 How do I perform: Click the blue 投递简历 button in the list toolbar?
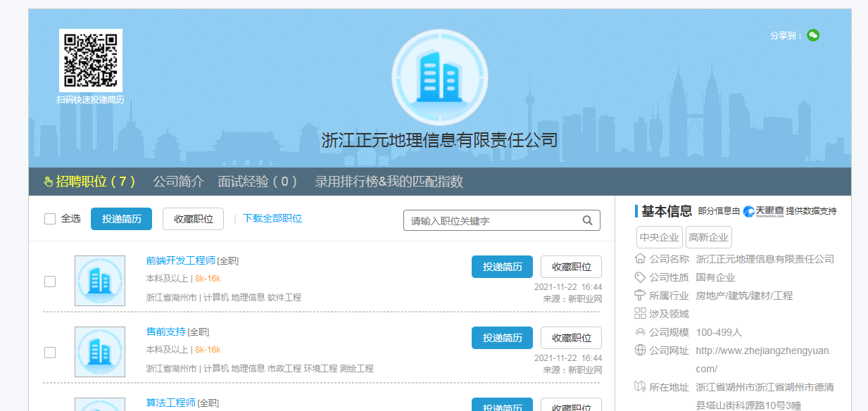point(121,219)
